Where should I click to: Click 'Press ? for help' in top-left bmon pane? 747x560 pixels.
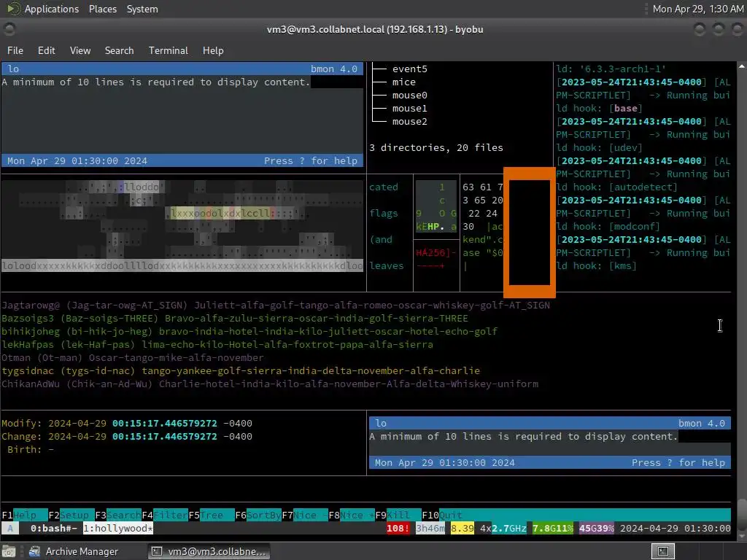click(311, 161)
